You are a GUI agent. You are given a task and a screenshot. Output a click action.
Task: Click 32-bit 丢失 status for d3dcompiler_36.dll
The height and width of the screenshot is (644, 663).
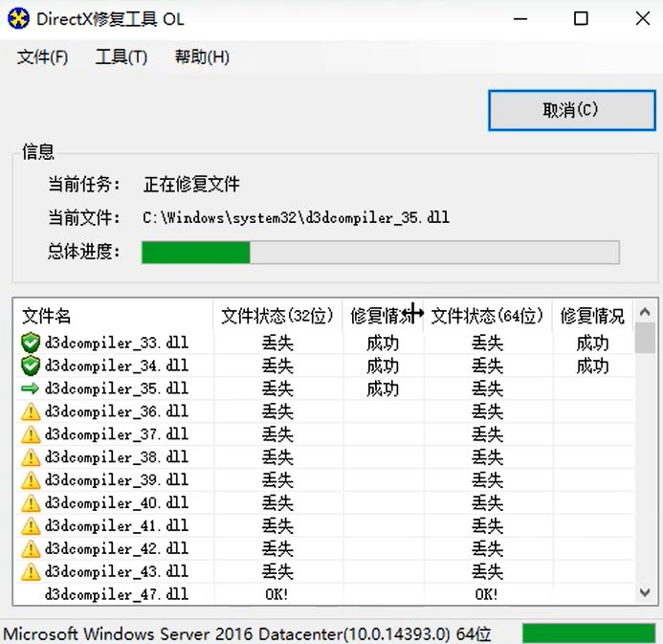coord(277,411)
